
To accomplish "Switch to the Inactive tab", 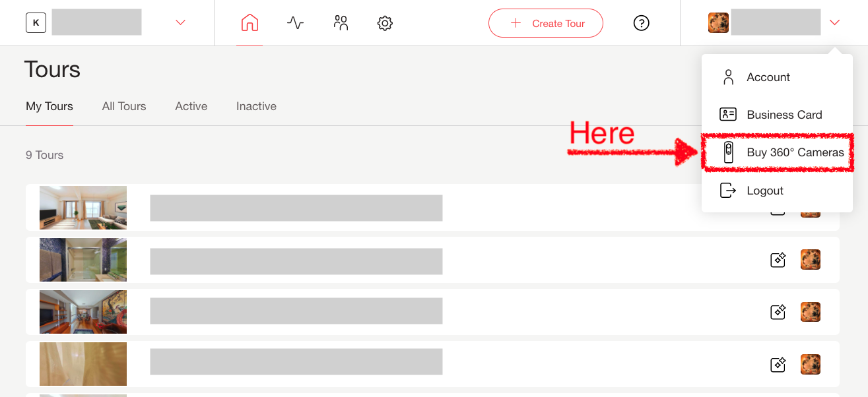I will (256, 106).
